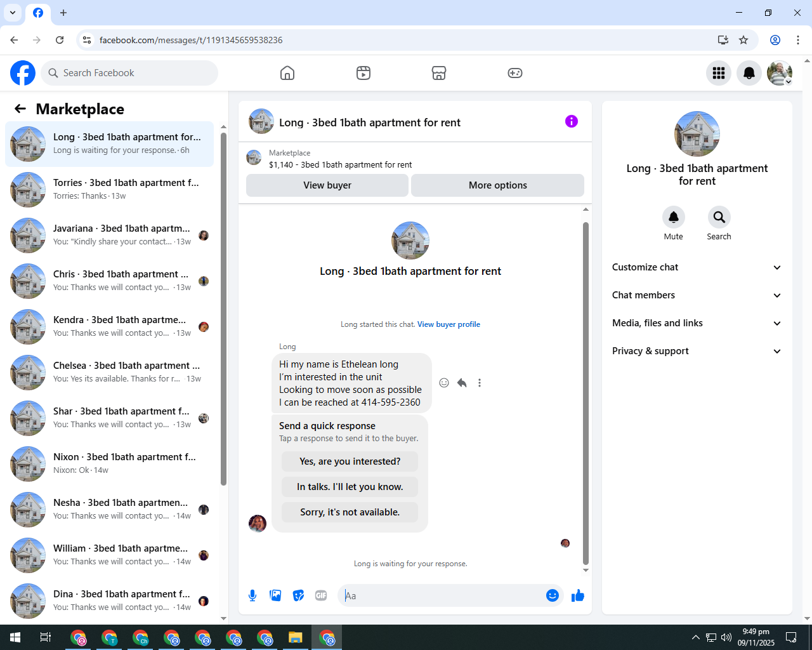Open Task View on taskbar

[46, 637]
